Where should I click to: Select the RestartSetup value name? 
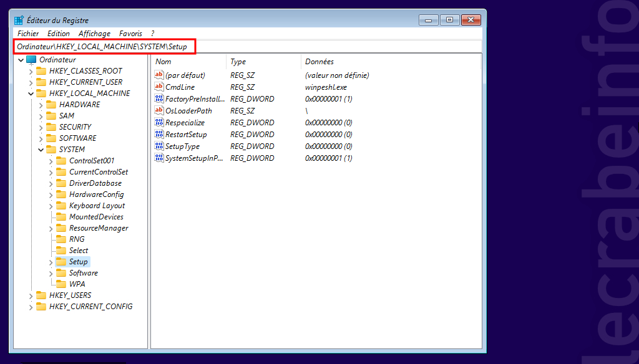[186, 135]
